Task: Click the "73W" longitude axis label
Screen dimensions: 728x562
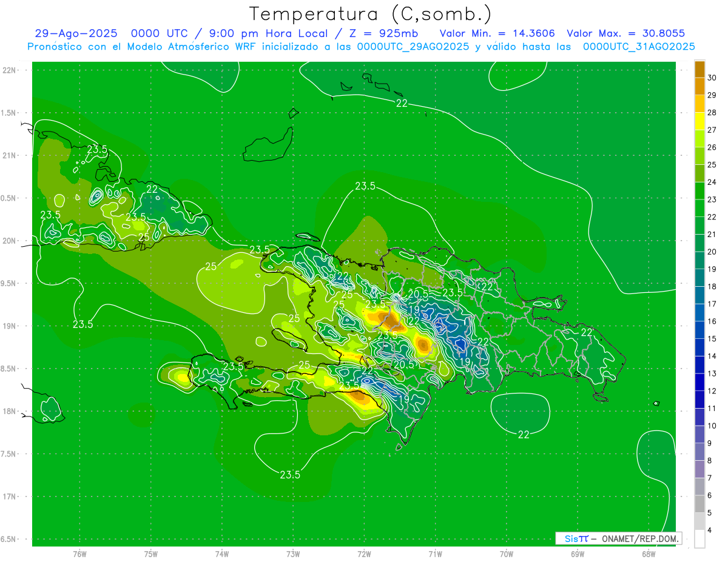Action: (x=293, y=554)
